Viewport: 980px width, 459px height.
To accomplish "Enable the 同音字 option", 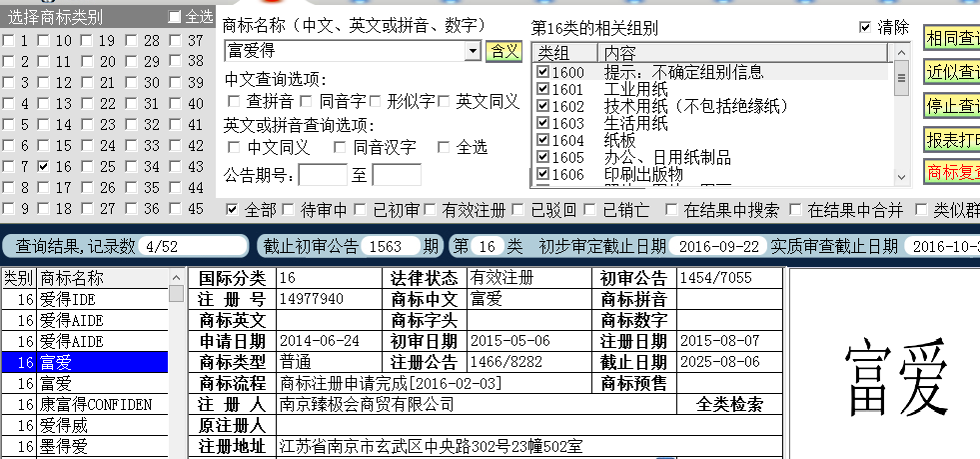I will tap(306, 101).
